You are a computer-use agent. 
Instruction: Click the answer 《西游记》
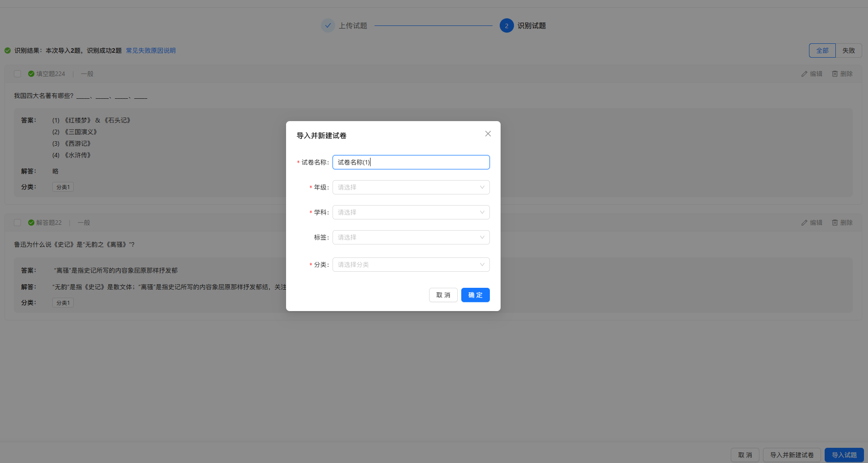pos(78,143)
